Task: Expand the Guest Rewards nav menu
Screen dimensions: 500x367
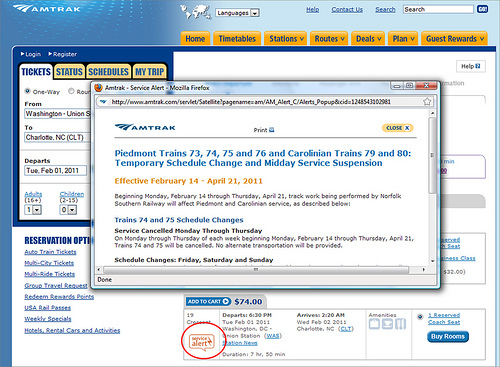Action: pos(454,39)
